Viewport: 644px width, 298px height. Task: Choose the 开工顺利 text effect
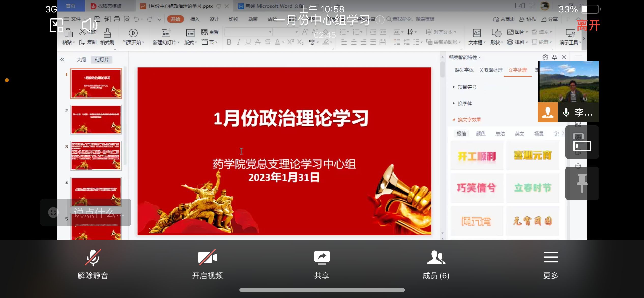477,156
